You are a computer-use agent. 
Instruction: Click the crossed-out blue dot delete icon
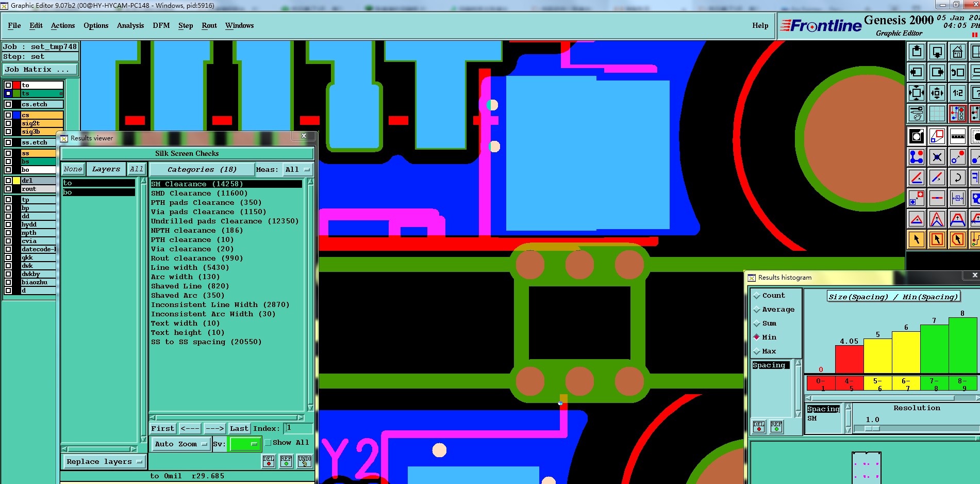tap(937, 157)
